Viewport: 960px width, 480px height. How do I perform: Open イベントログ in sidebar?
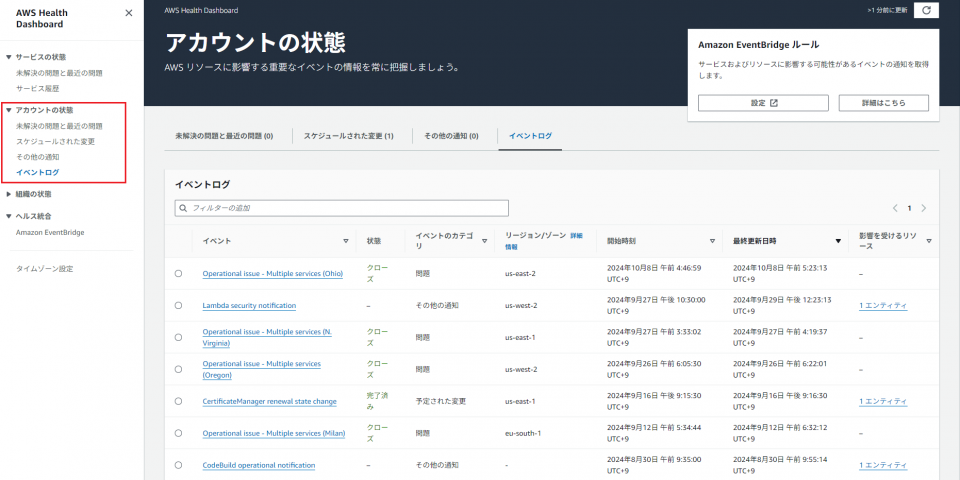37,173
